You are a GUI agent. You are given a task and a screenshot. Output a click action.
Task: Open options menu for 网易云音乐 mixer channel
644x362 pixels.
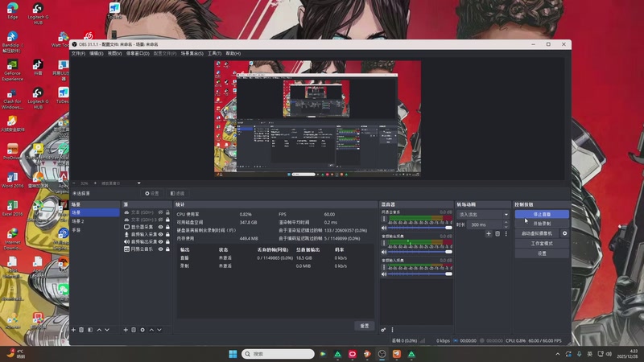tap(384, 219)
